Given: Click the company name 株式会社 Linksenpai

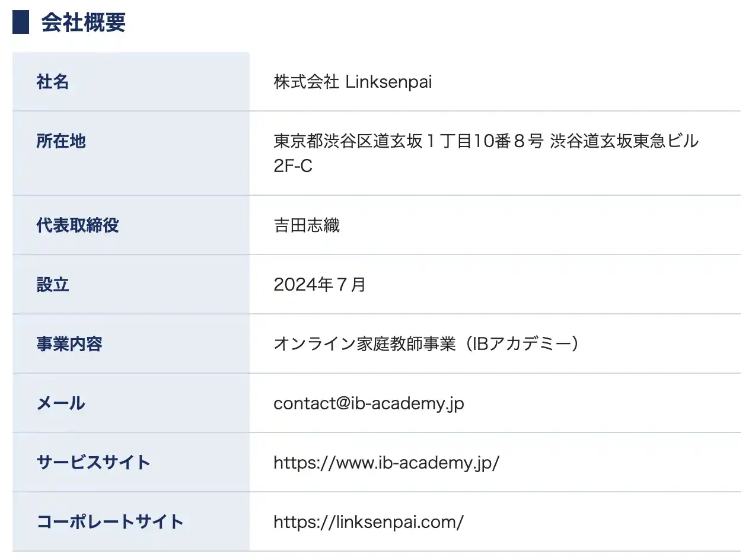Looking at the screenshot, I should 352,82.
